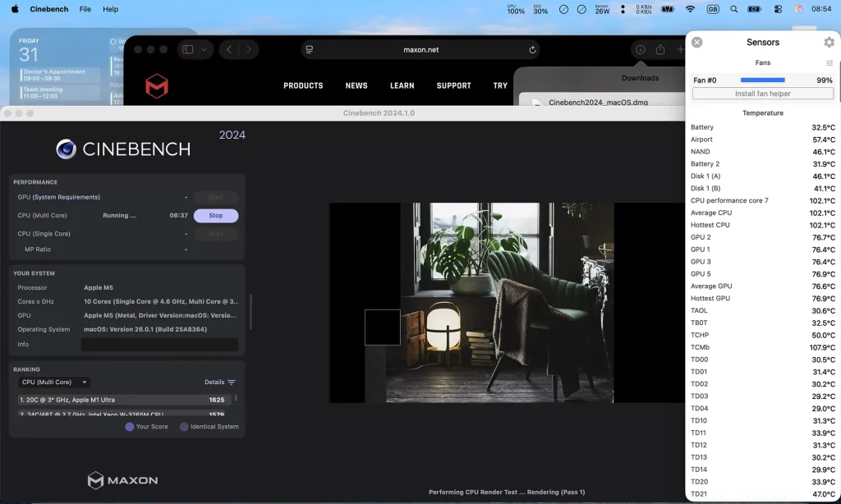Open the Help menu
Screen dimensions: 841x504
[x=110, y=9]
